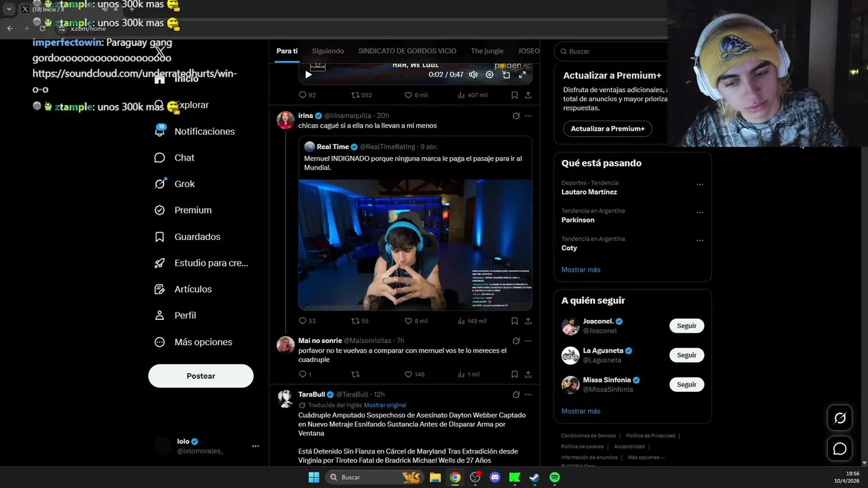This screenshot has width=868, height=488.
Task: Open Notificaciones bell icon in sidebar
Action: tap(160, 131)
